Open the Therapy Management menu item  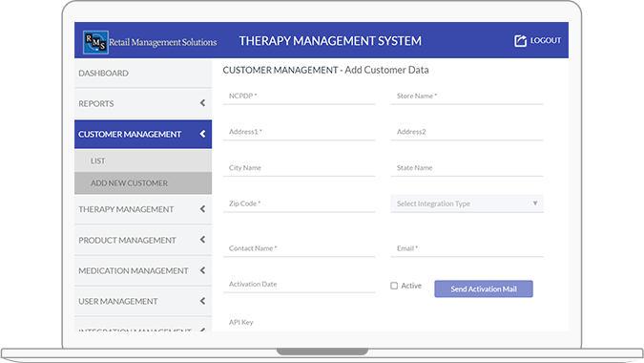pyautogui.click(x=143, y=209)
